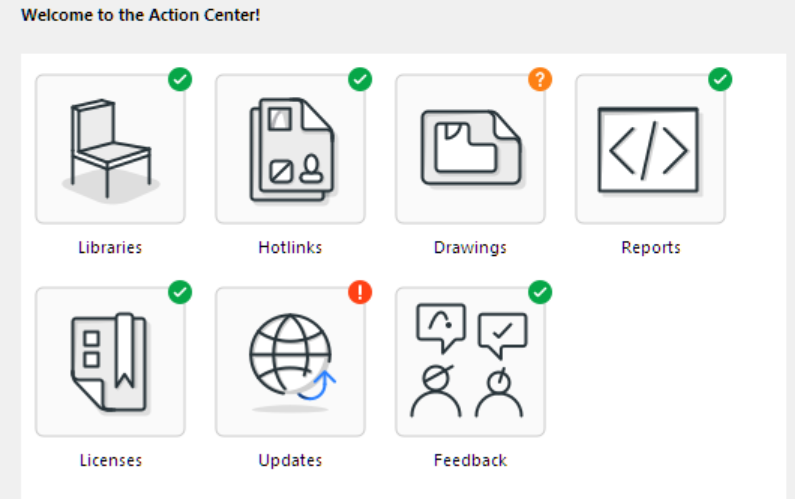Select the Hotlinks text label
Screen dimensions: 795x499
290,247
